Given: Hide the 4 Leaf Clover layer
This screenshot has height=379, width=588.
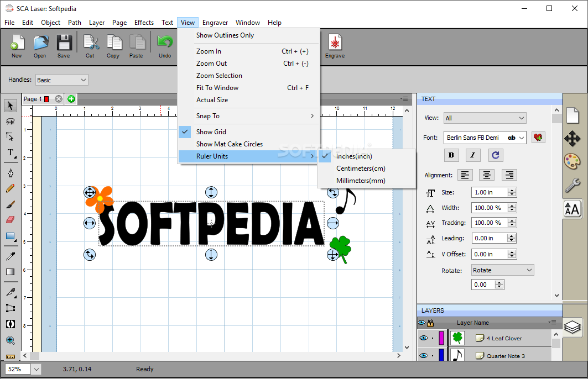Looking at the screenshot, I should tap(424, 338).
